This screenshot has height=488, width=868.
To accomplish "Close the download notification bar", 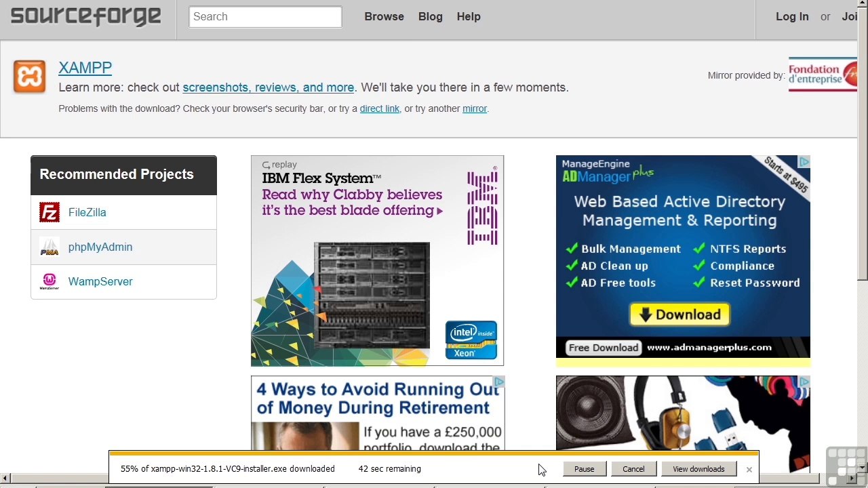I will (749, 470).
